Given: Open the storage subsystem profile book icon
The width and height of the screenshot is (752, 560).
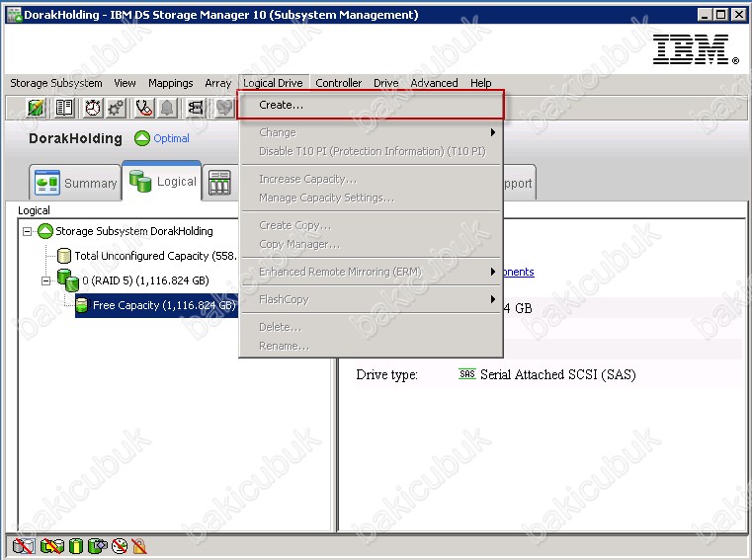Looking at the screenshot, I should (x=64, y=108).
